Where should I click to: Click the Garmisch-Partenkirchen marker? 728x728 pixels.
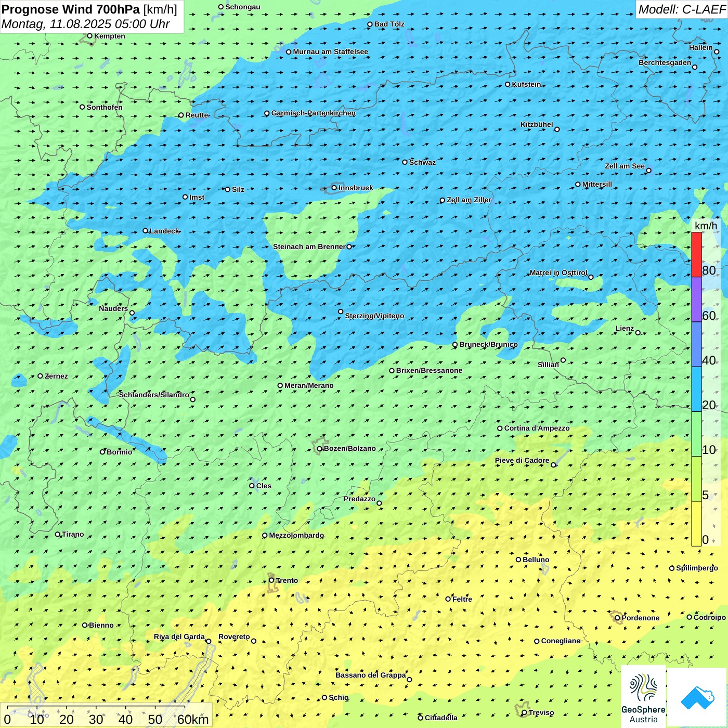point(267,113)
